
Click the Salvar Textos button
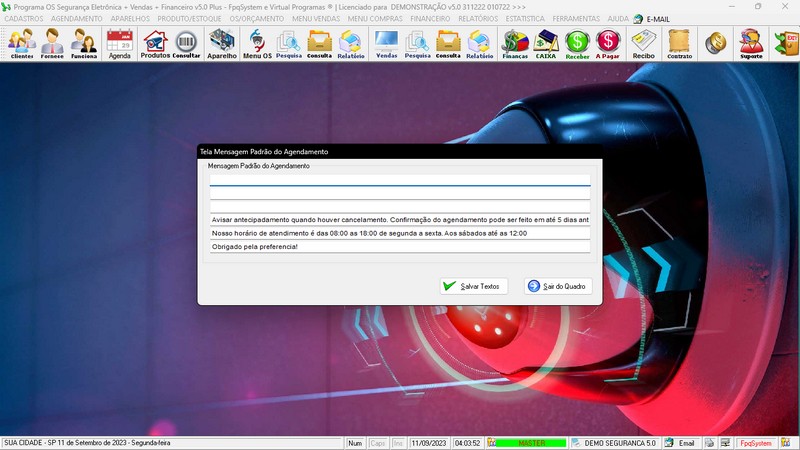pyautogui.click(x=474, y=286)
